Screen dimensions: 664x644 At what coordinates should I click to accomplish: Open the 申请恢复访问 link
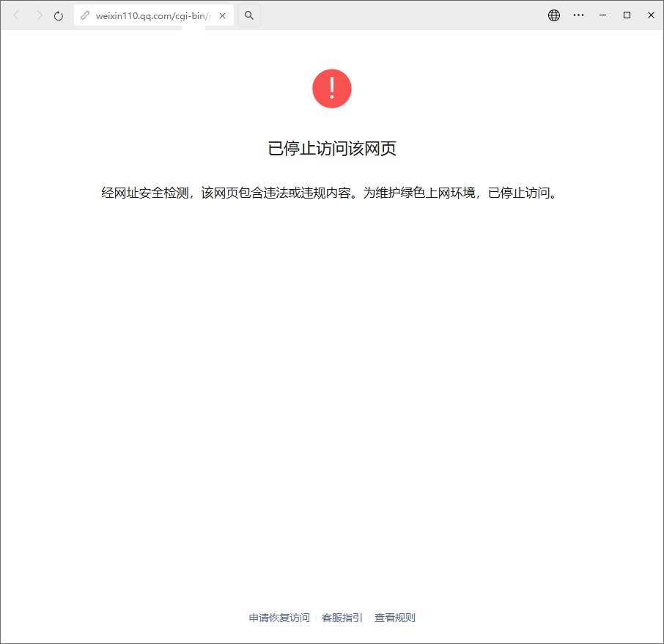click(278, 618)
